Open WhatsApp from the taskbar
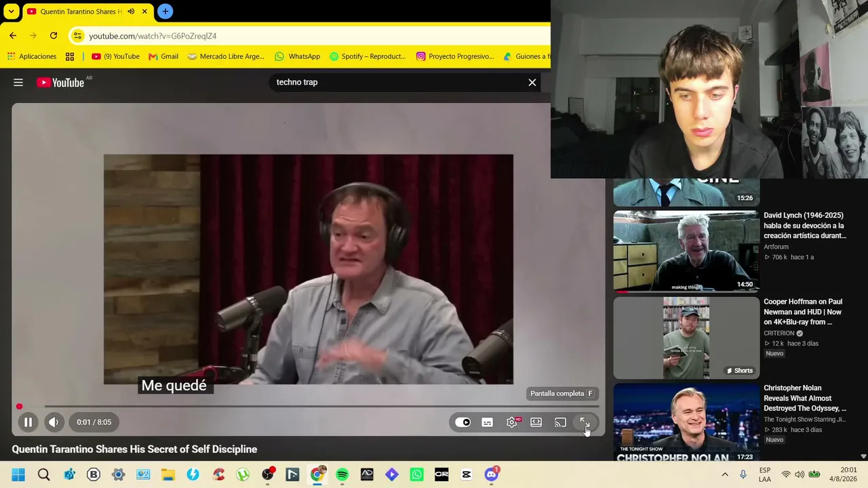Image resolution: width=868 pixels, height=488 pixels. (x=416, y=474)
